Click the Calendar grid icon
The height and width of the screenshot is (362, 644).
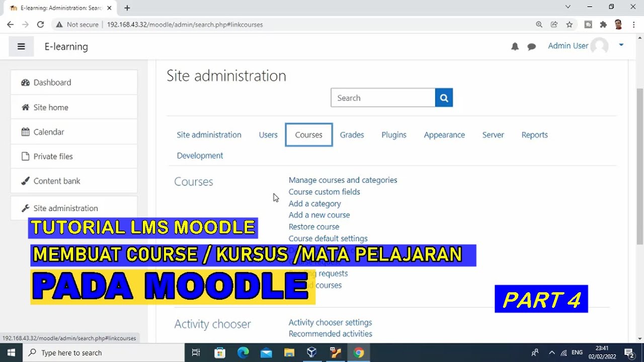[25, 132]
